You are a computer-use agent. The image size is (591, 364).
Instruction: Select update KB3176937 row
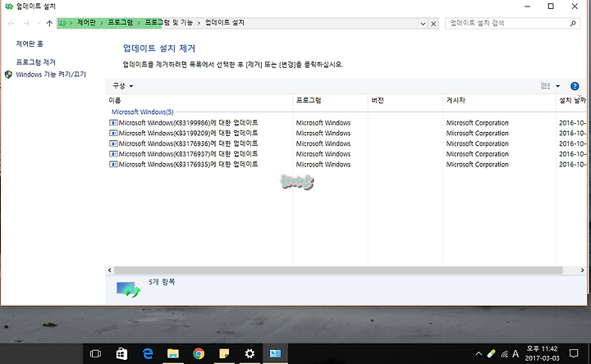346,154
